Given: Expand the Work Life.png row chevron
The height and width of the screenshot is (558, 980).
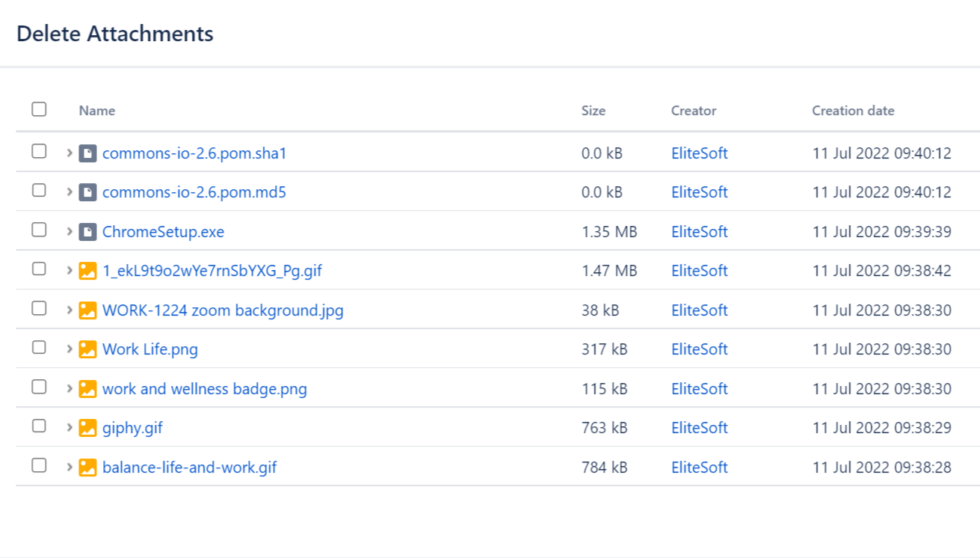Looking at the screenshot, I should click(69, 349).
